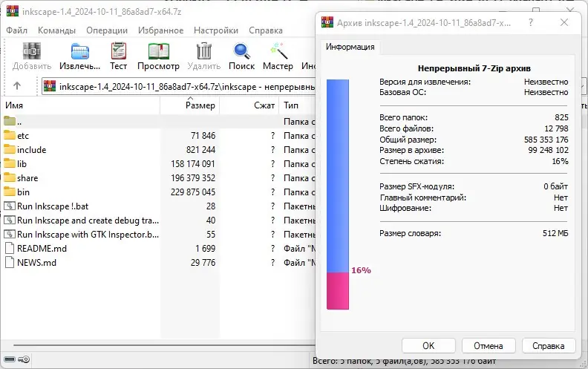Click the size value 71 846

pyautogui.click(x=203, y=135)
